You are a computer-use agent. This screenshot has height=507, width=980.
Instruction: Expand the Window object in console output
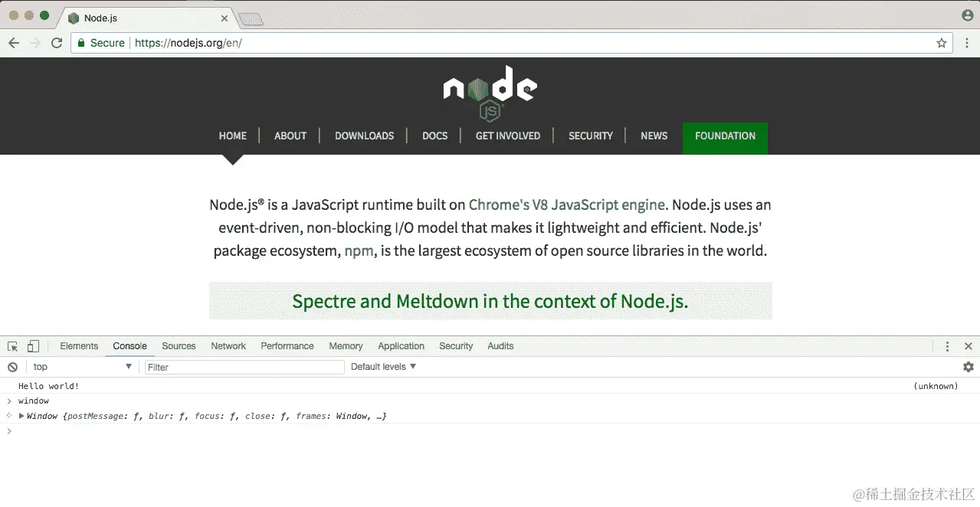21,416
